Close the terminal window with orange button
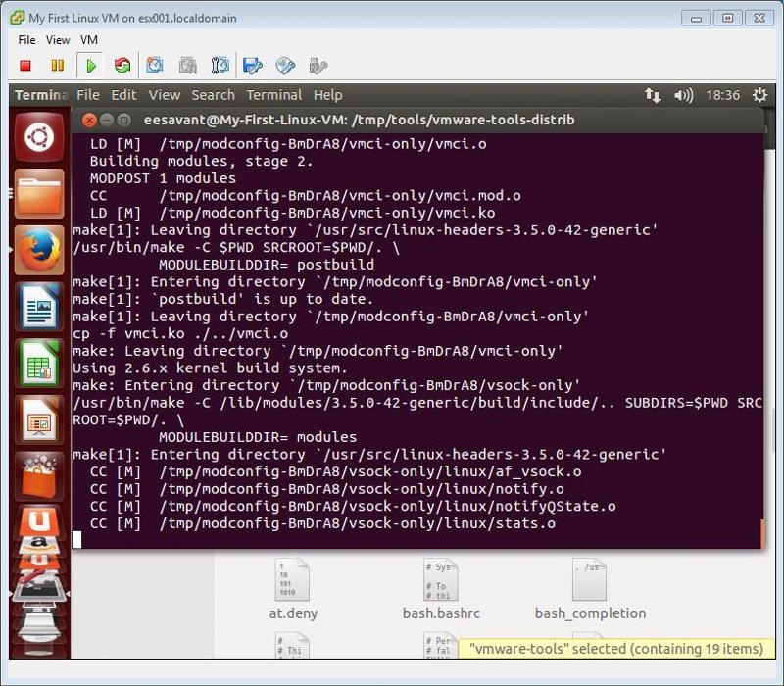The width and height of the screenshot is (784, 686). (89, 120)
